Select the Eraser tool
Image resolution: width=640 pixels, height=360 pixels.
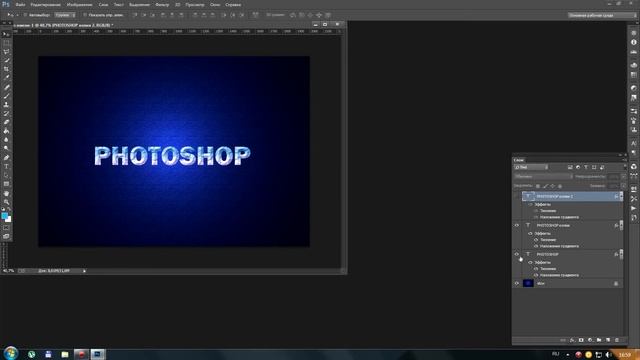coord(6,122)
